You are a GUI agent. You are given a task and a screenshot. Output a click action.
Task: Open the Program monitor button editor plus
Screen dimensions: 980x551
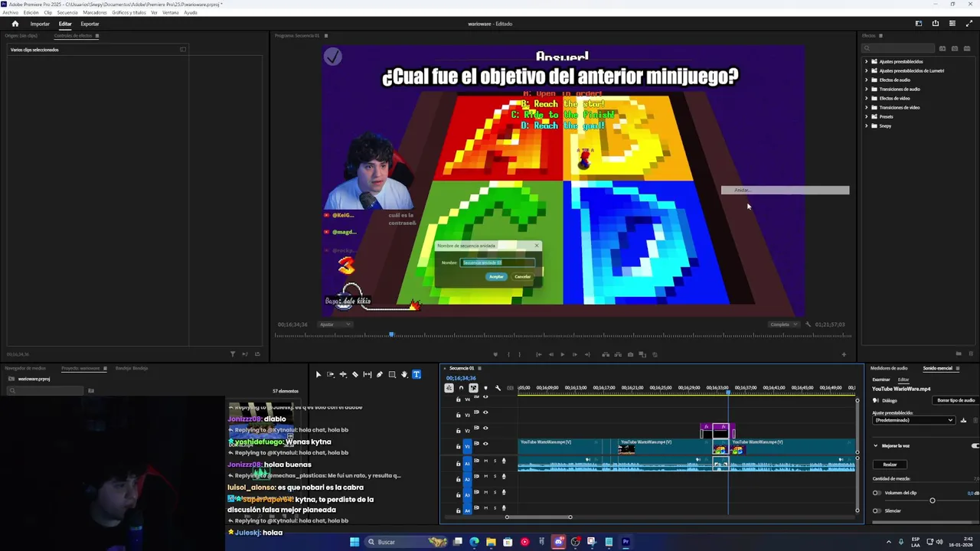click(844, 354)
